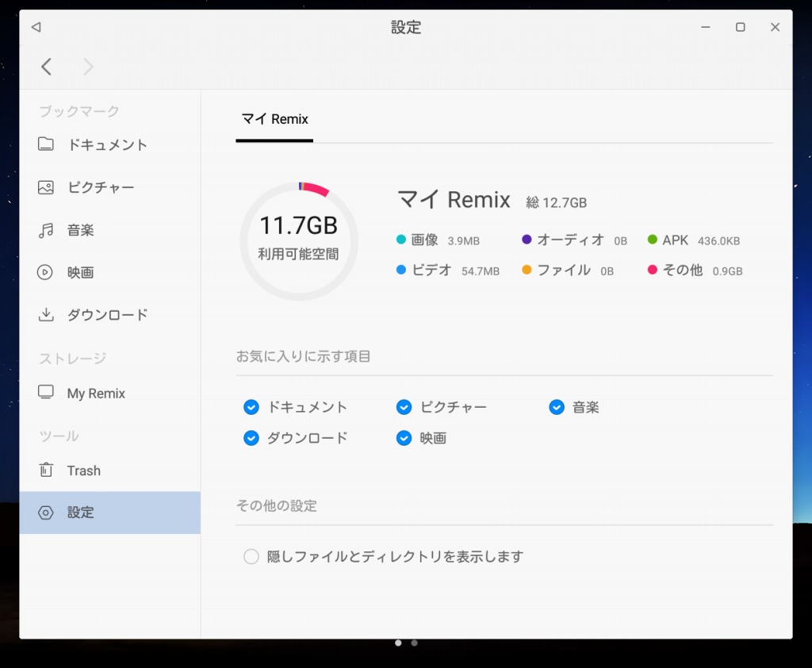Click the green APK color dot
This screenshot has width=812, height=668.
coord(653,240)
